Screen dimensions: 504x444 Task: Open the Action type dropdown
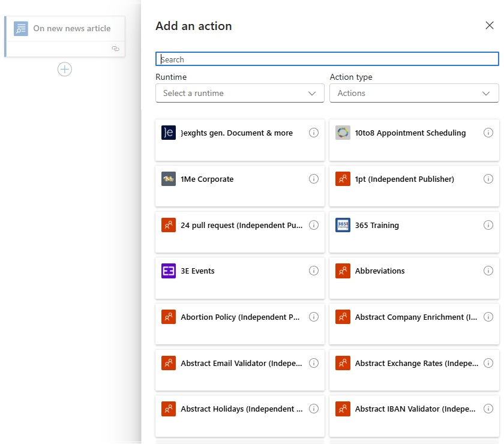point(414,93)
